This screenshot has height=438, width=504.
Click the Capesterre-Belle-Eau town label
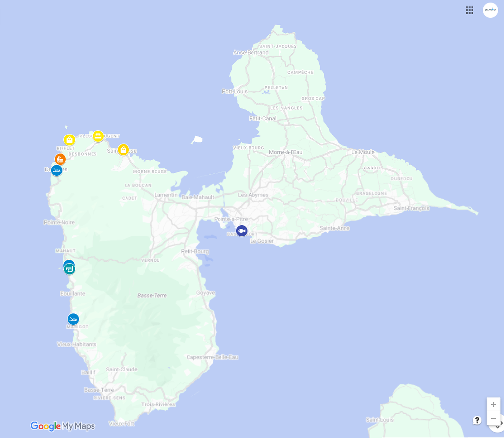[212, 357]
